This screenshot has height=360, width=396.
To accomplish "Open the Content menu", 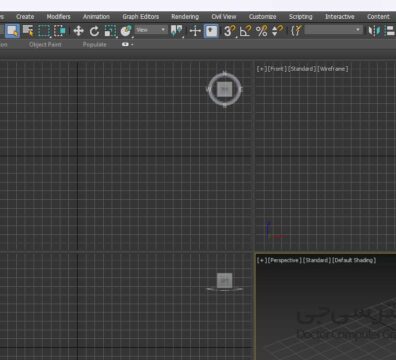I will point(378,16).
